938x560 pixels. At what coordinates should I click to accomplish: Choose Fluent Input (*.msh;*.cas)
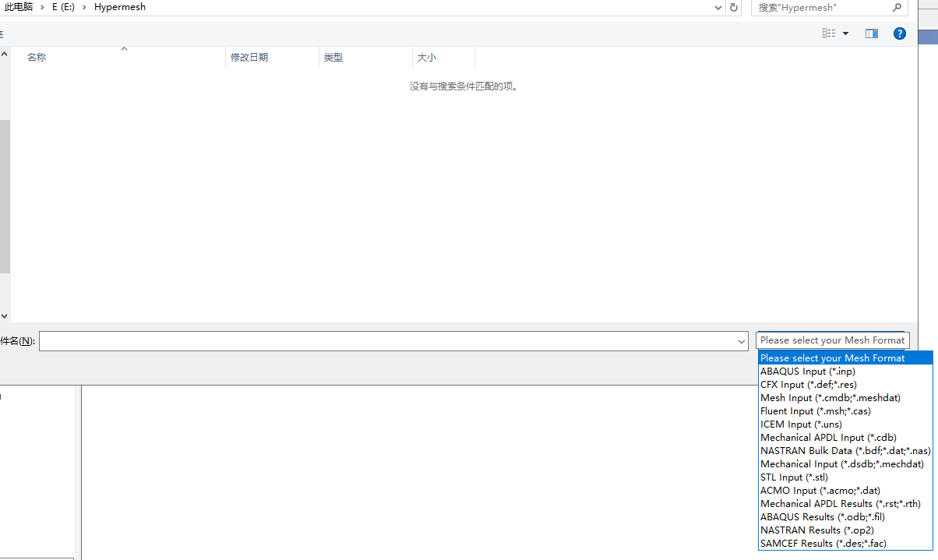845,411
